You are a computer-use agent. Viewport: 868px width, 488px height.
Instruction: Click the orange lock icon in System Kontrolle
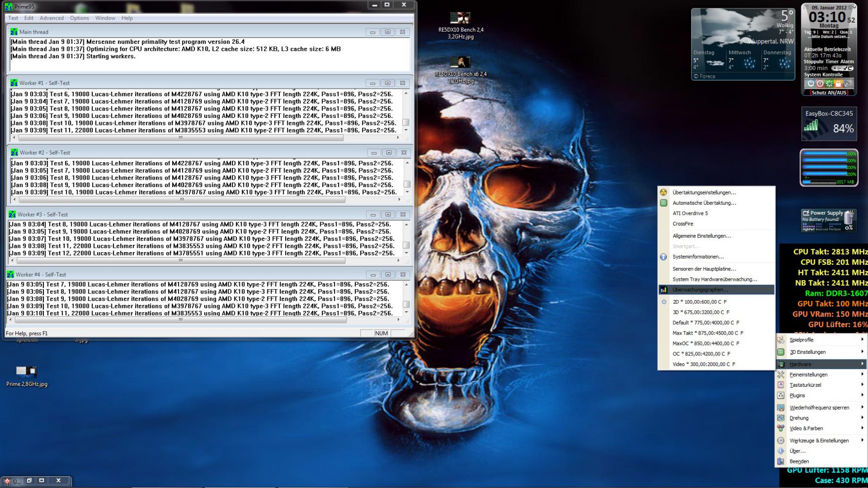click(x=838, y=83)
